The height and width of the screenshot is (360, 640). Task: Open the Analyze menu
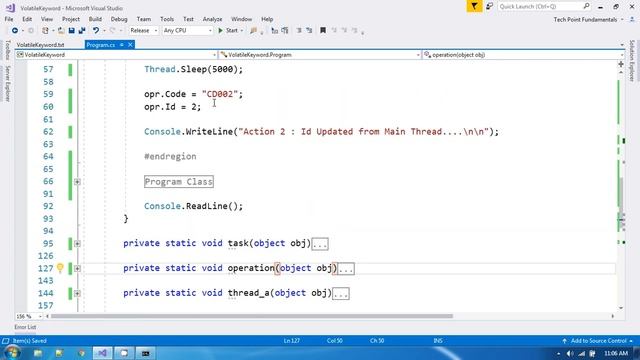tap(212, 19)
